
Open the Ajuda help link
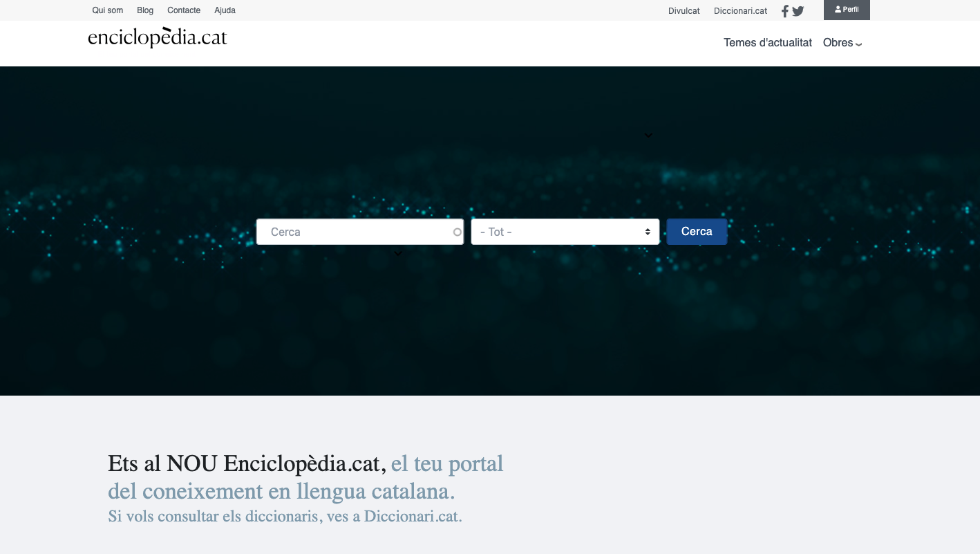pyautogui.click(x=225, y=10)
